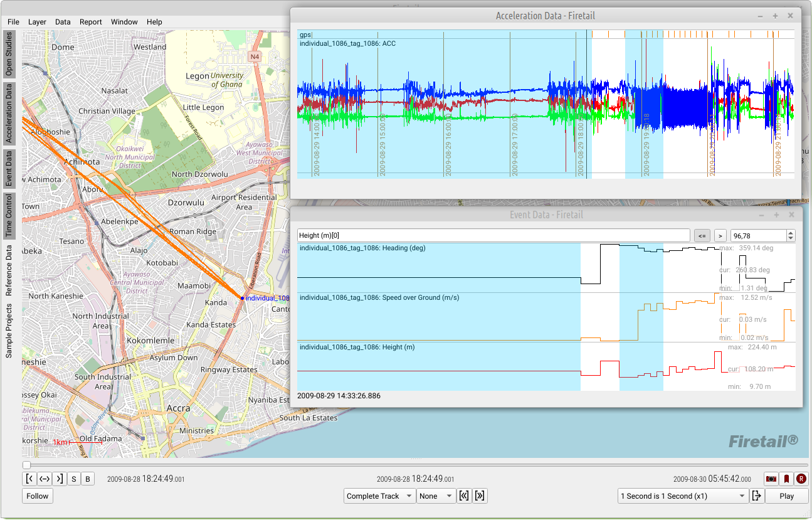Click the Heading (deg) chart label
This screenshot has width=812, height=520.
(362, 248)
